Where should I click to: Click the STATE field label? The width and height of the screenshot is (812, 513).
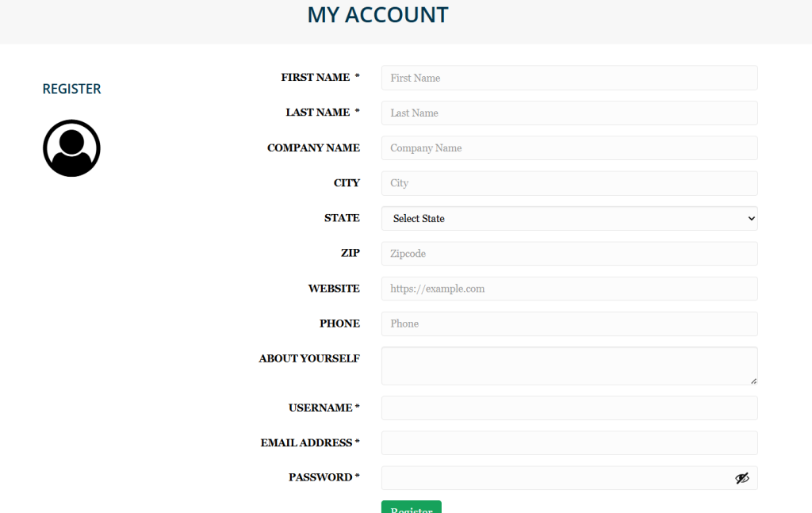click(342, 218)
